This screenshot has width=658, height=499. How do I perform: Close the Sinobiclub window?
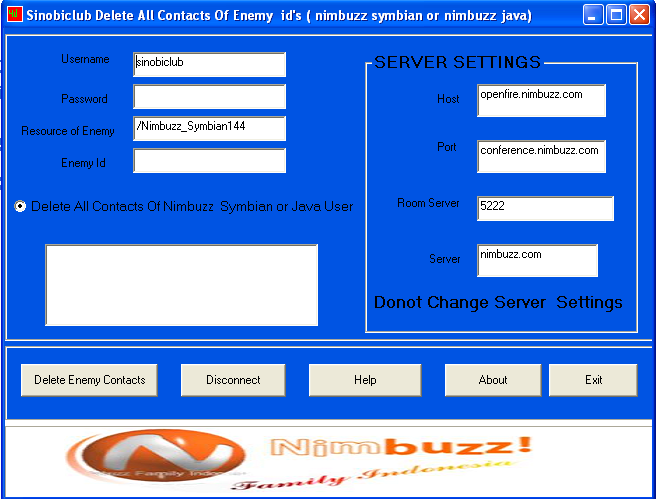640,15
